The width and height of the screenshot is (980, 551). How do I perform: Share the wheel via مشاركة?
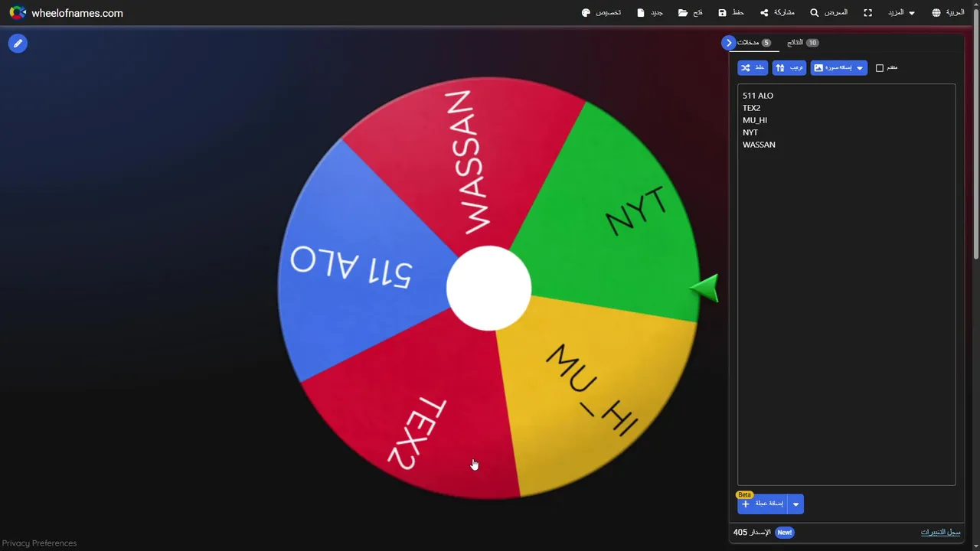click(x=777, y=13)
